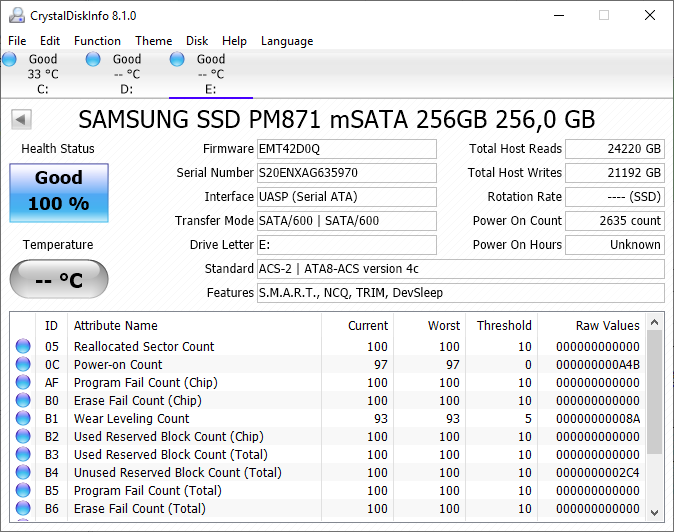Click the Current column header
The image size is (674, 532).
[357, 326]
